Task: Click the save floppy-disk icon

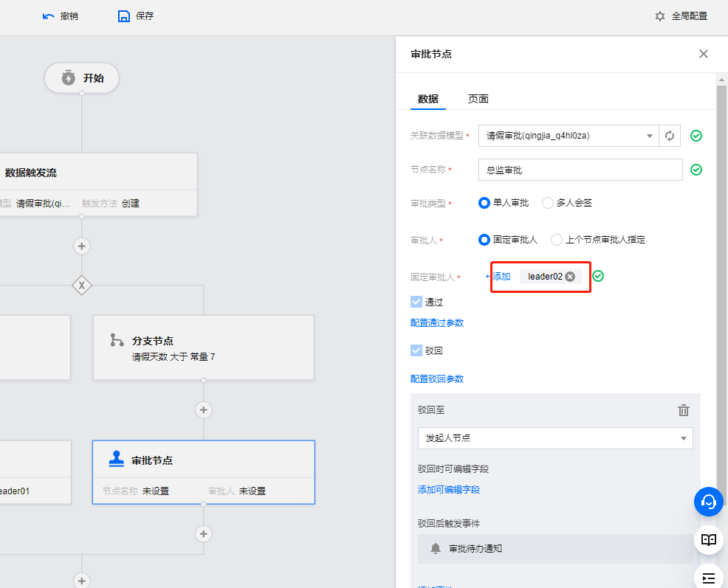Action: (x=123, y=16)
